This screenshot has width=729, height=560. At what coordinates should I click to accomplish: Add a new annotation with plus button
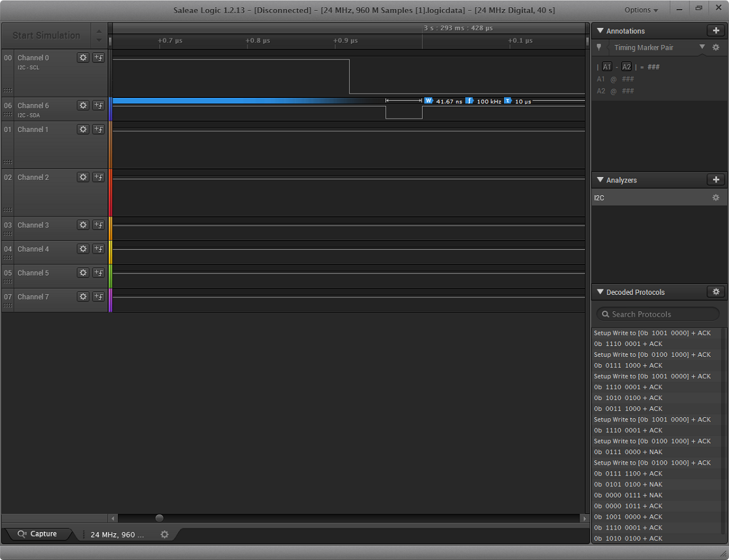(x=716, y=31)
